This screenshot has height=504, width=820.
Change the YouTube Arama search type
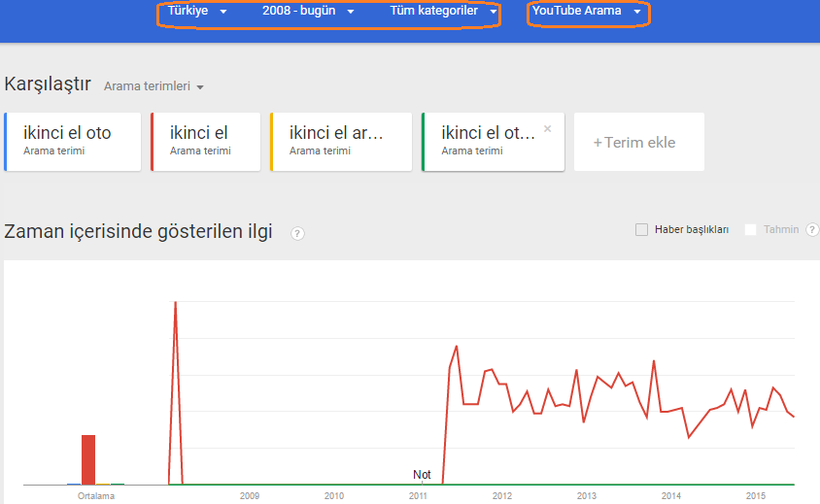coord(586,11)
